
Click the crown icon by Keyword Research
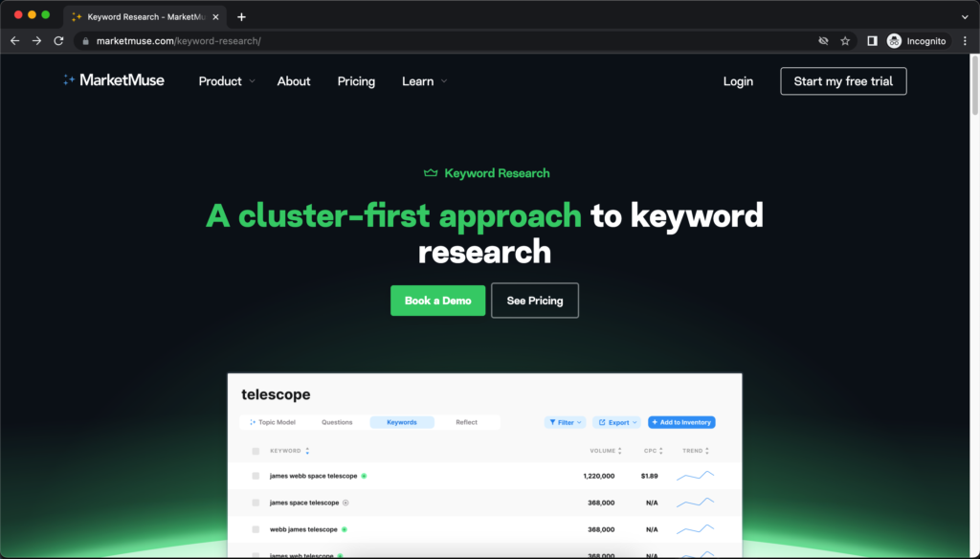tap(431, 172)
